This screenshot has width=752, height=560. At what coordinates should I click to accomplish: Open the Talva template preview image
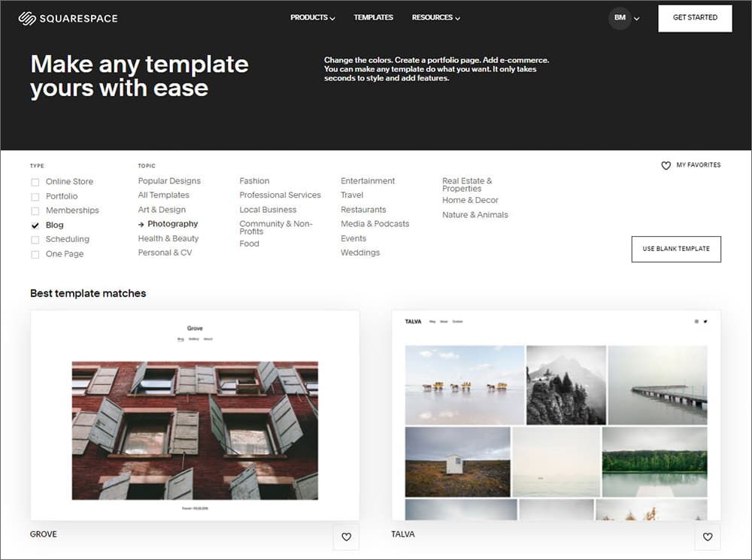pyautogui.click(x=556, y=415)
